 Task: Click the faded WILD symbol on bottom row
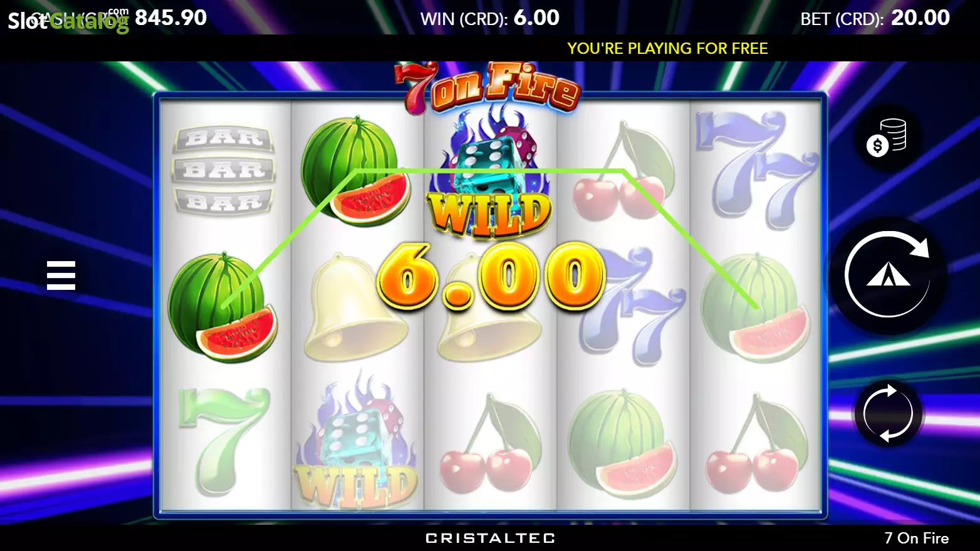tap(356, 441)
